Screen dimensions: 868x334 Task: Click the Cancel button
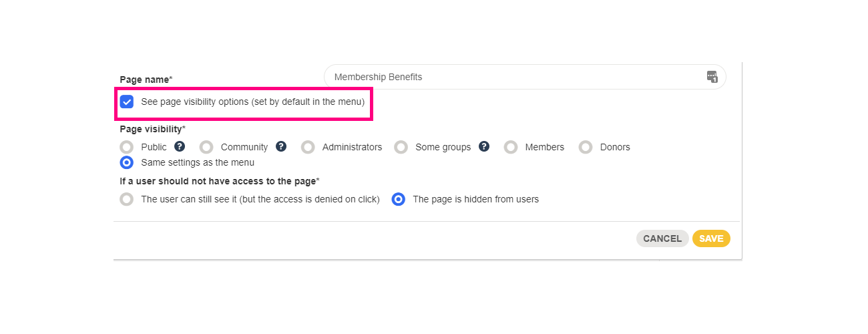(x=662, y=238)
